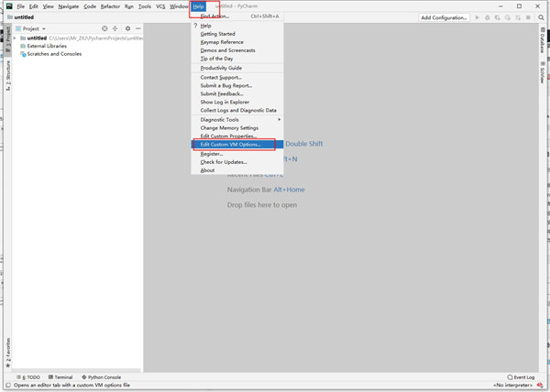
Task: Click the Locate/Scroll from Source icon
Action: point(104,28)
